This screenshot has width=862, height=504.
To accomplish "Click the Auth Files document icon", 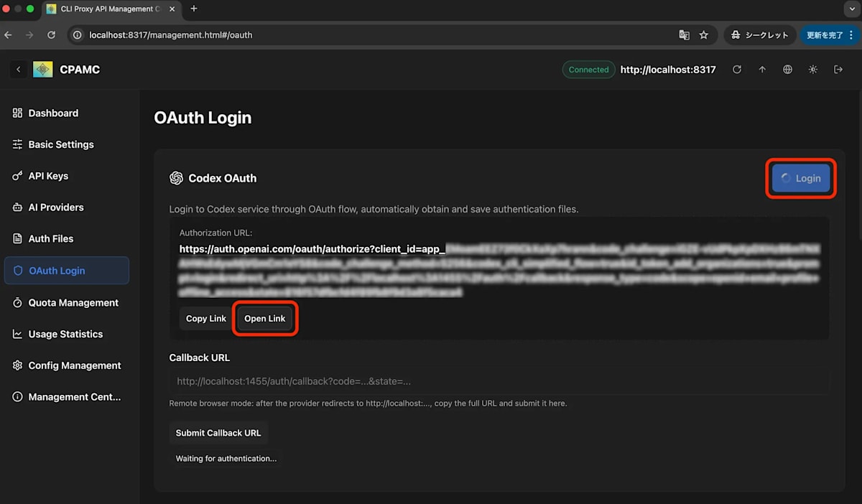I will click(18, 238).
